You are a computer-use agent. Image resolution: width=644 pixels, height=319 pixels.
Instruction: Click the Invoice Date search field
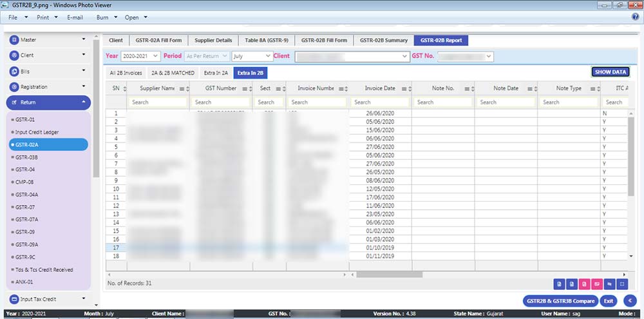(x=380, y=102)
